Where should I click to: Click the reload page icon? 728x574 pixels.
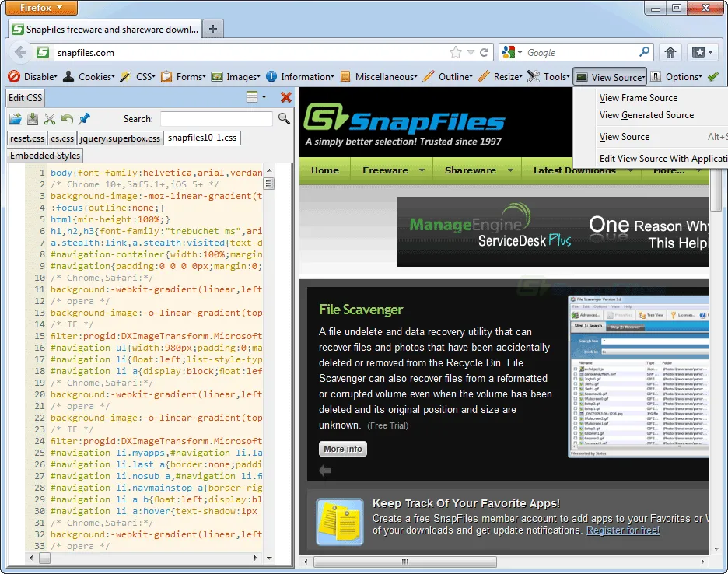coord(485,52)
